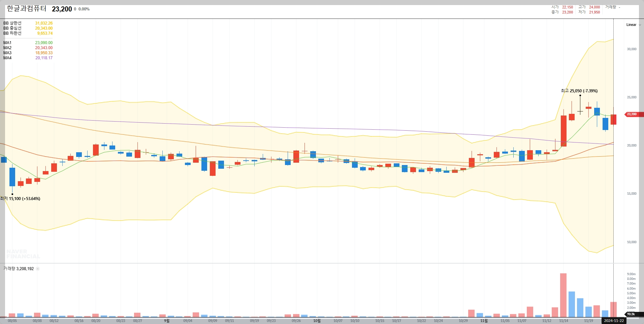This screenshot has height=324, width=644.
Task: Click the MA3 value 18,950.33
Action: 44,53
